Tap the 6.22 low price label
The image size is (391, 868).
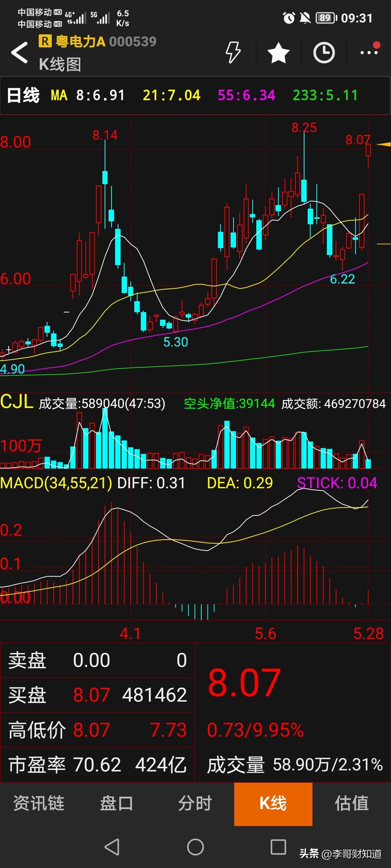tap(342, 279)
